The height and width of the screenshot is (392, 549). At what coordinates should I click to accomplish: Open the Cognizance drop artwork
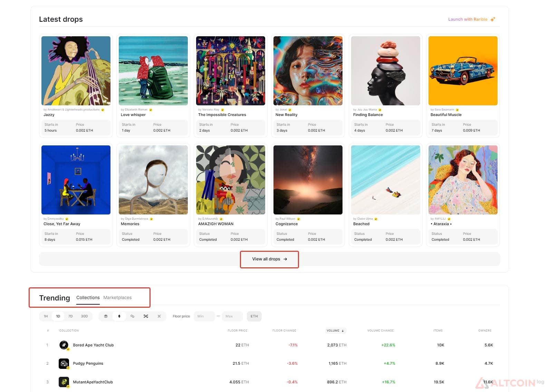[308, 180]
